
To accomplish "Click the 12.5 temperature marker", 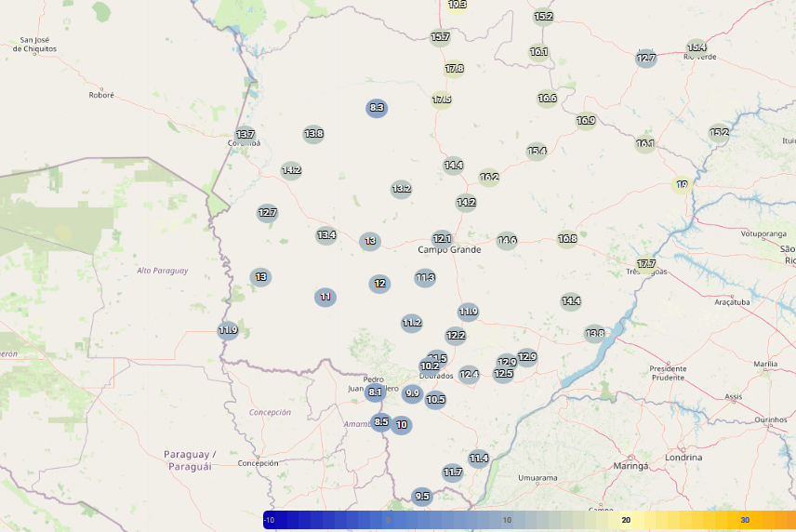I will click(x=503, y=374).
